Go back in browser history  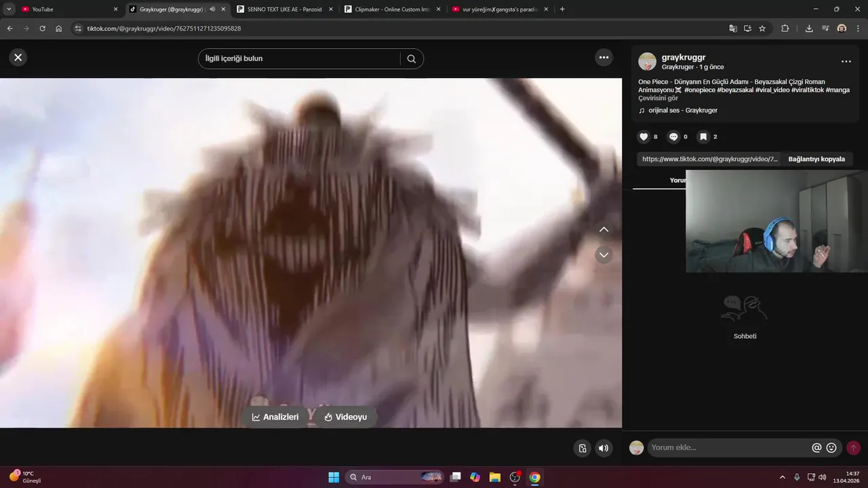(9, 28)
